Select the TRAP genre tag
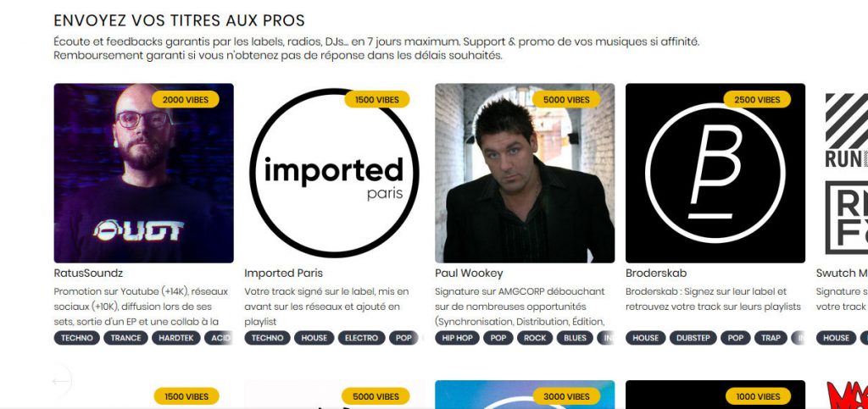 coord(771,338)
